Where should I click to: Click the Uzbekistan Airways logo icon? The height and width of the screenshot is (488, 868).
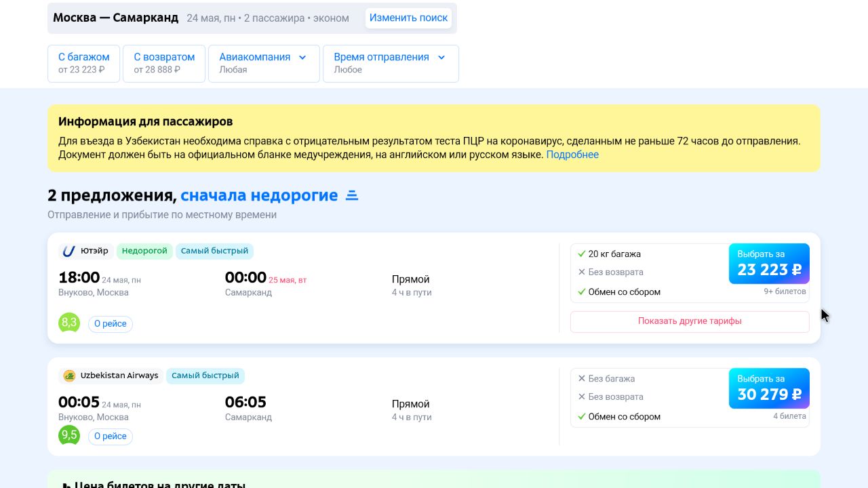click(69, 375)
